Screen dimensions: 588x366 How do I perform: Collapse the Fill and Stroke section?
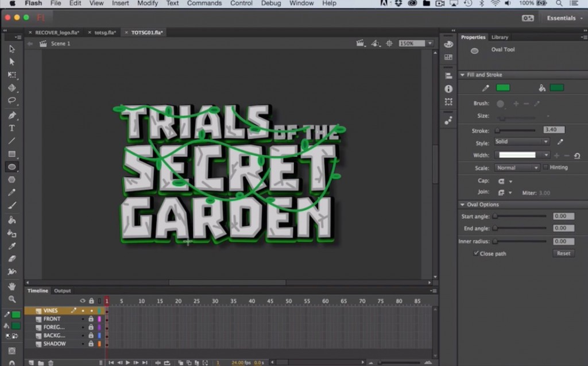point(463,75)
